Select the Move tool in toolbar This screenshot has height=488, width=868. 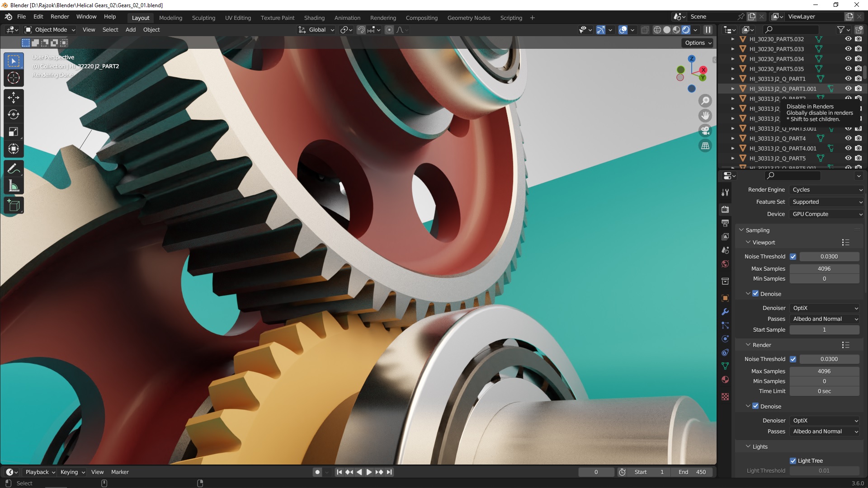(x=14, y=97)
